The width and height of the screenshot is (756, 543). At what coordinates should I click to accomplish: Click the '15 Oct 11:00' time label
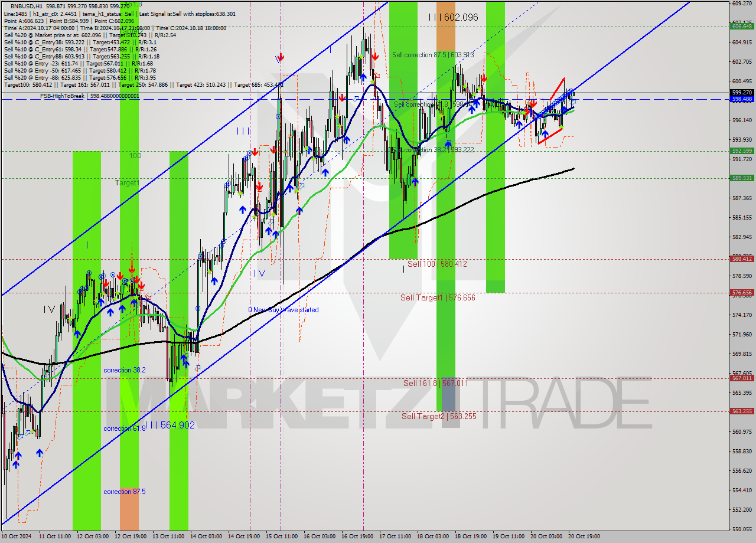click(282, 537)
